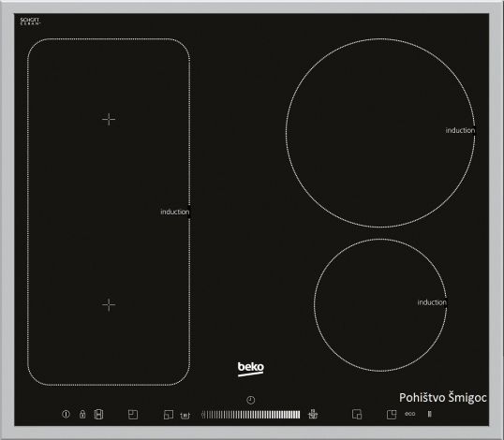Select the front-right cooking zone icon

click(357, 415)
